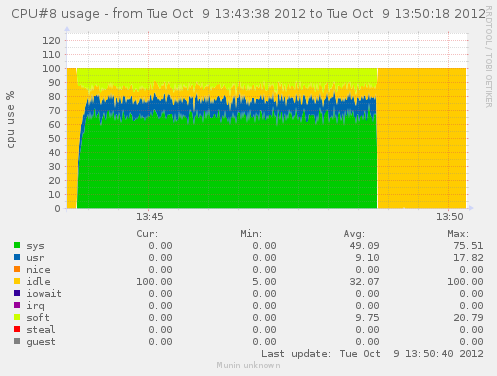Click the gray guest legend color square
Screen dimensions: 497x376
(x=17, y=341)
